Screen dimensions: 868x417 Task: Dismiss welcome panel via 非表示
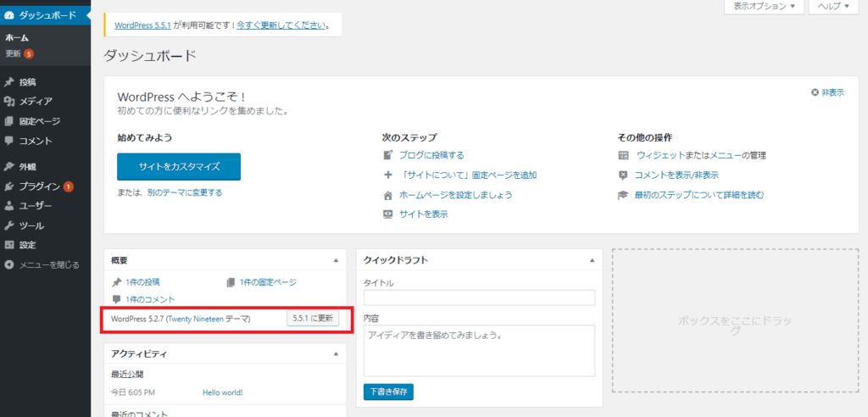pyautogui.click(x=827, y=93)
